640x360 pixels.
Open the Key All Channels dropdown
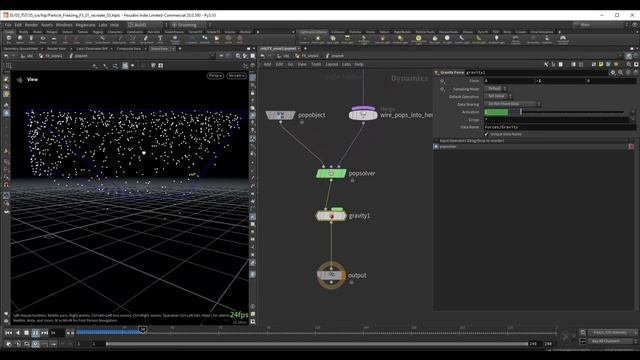(612, 341)
